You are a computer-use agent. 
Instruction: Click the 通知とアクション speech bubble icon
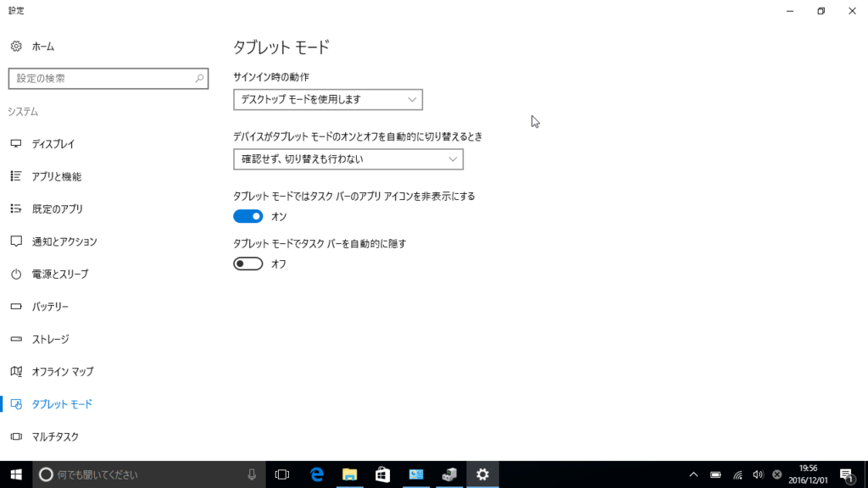16,241
